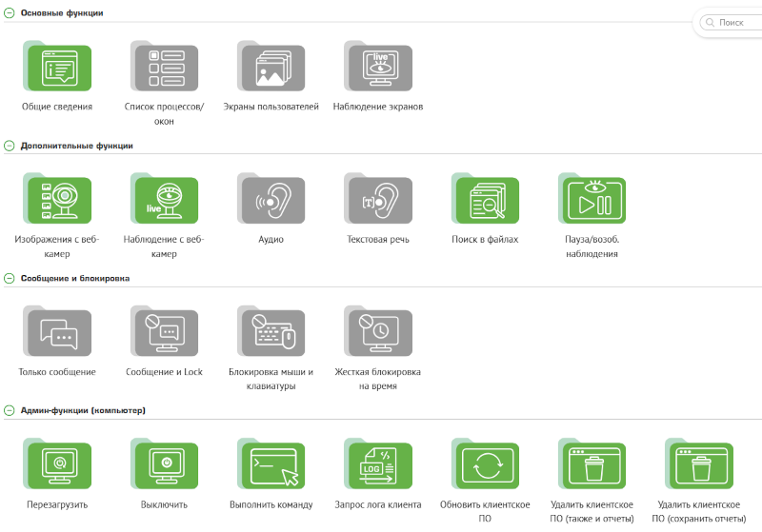Choose Блокировка мыши и клавиатуры icon

(271, 332)
